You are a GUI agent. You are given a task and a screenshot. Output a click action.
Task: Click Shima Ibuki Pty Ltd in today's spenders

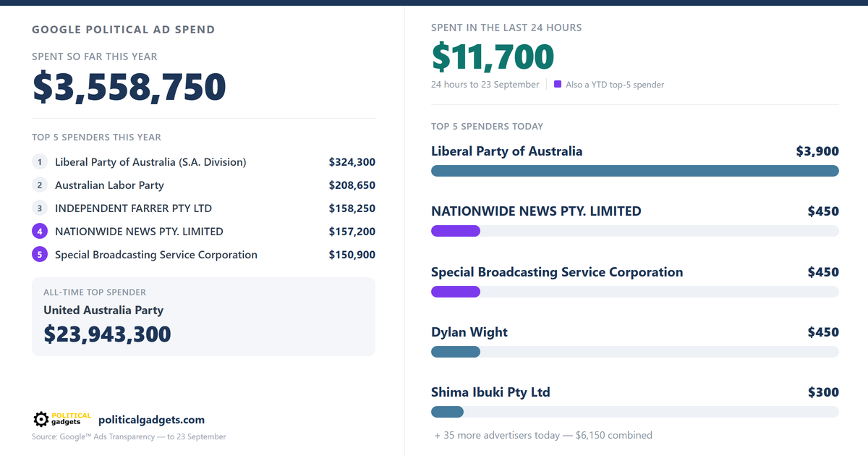(490, 392)
